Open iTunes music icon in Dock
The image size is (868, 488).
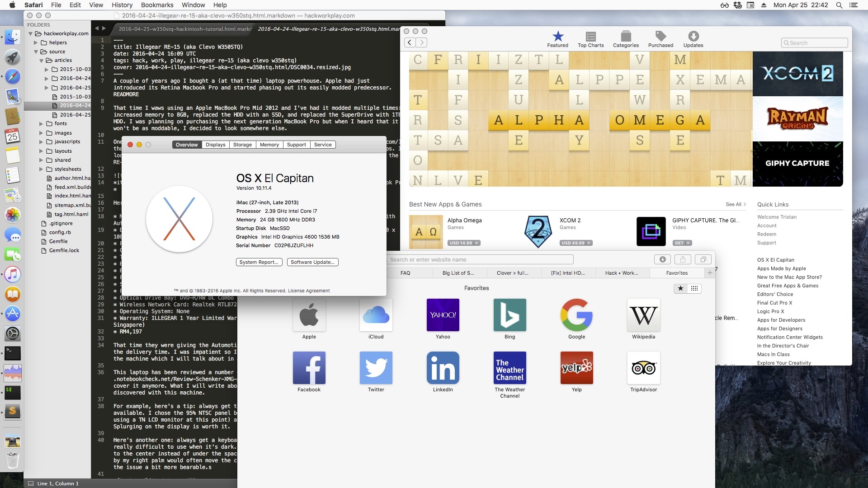(13, 274)
